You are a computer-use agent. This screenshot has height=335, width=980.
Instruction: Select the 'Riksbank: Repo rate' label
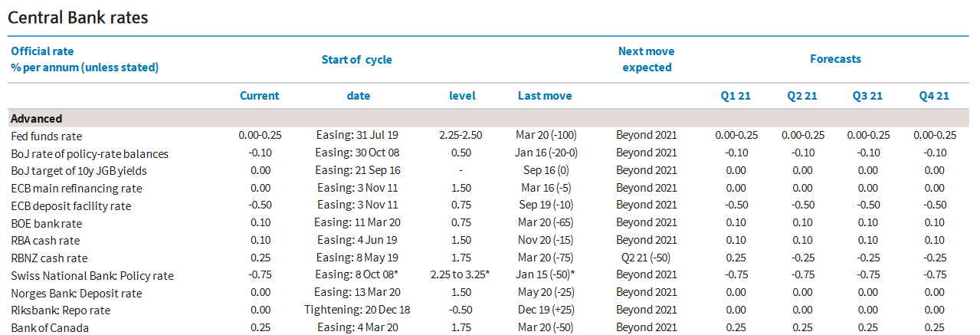[61, 310]
